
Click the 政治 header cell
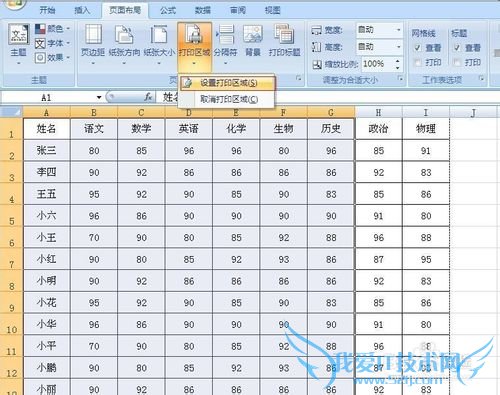[x=378, y=129]
